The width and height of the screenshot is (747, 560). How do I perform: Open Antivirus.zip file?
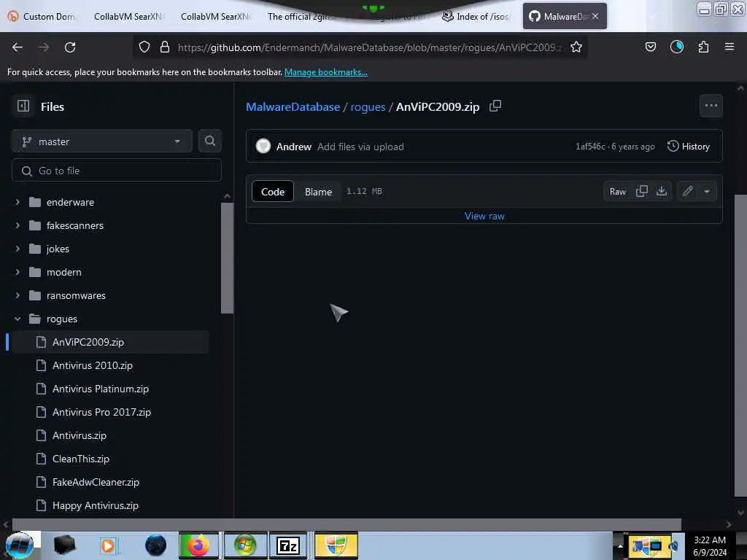point(79,435)
